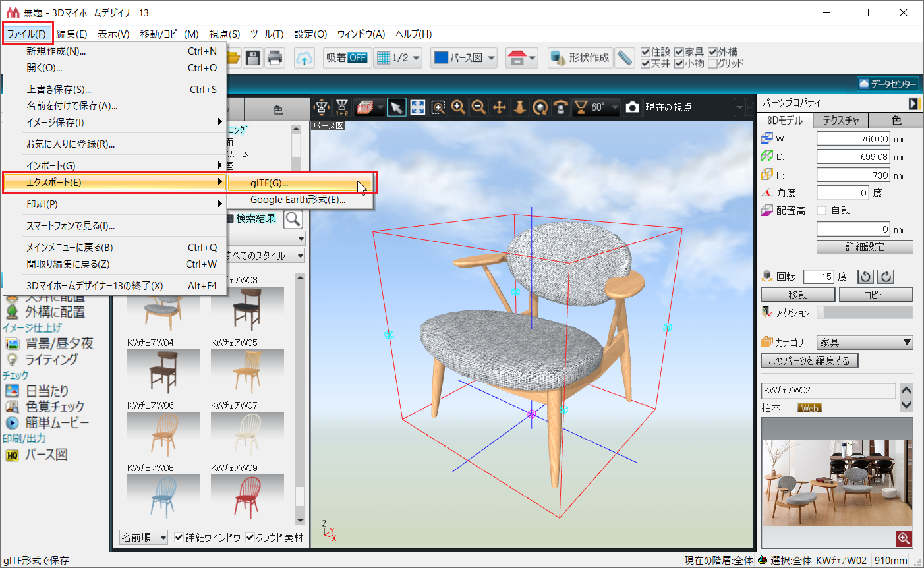Click the rotate counterclockwise icon

point(865,277)
